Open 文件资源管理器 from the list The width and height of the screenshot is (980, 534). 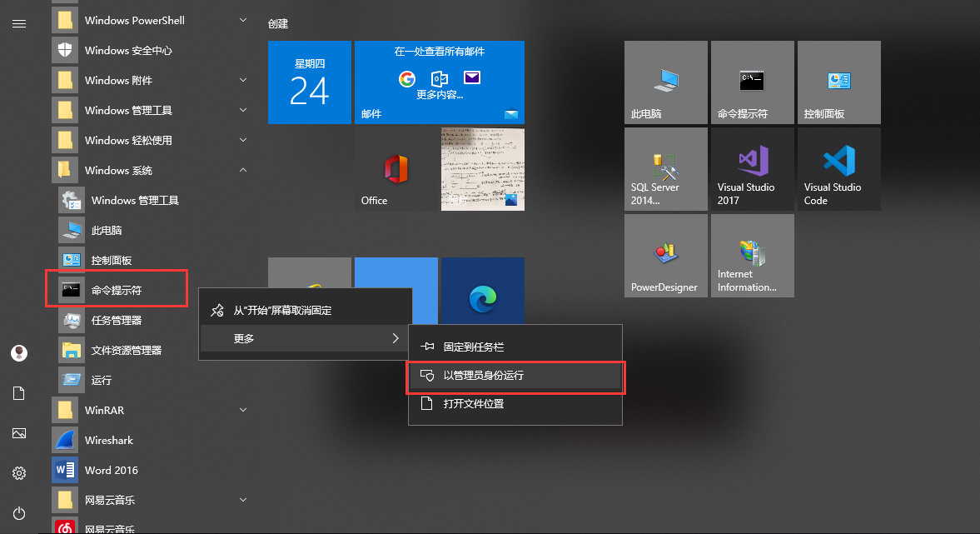pos(153,350)
